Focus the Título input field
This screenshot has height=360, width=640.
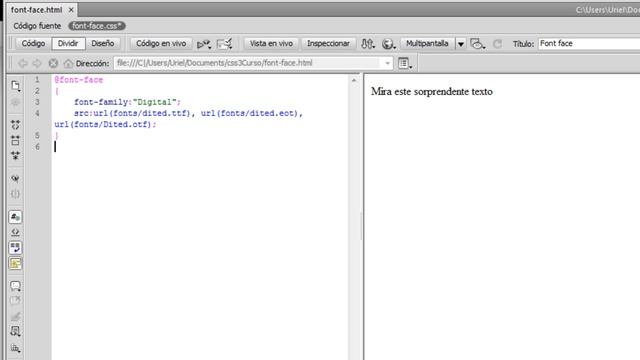point(589,44)
